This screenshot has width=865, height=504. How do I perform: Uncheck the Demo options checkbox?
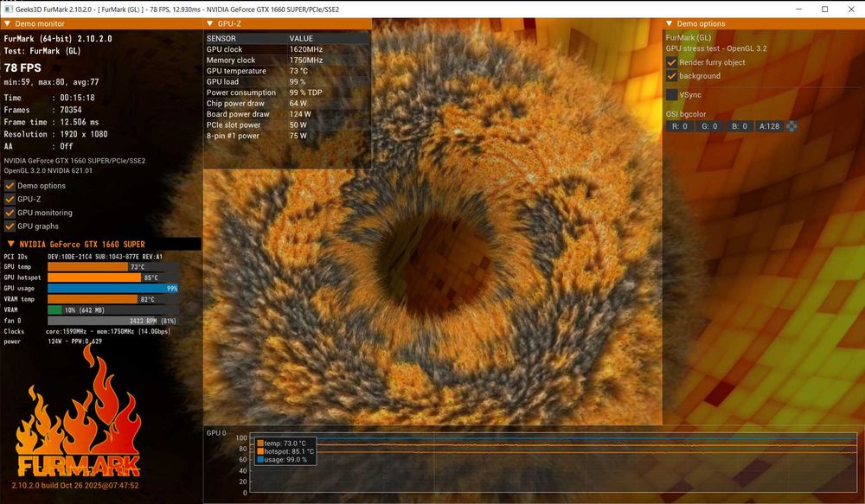10,186
